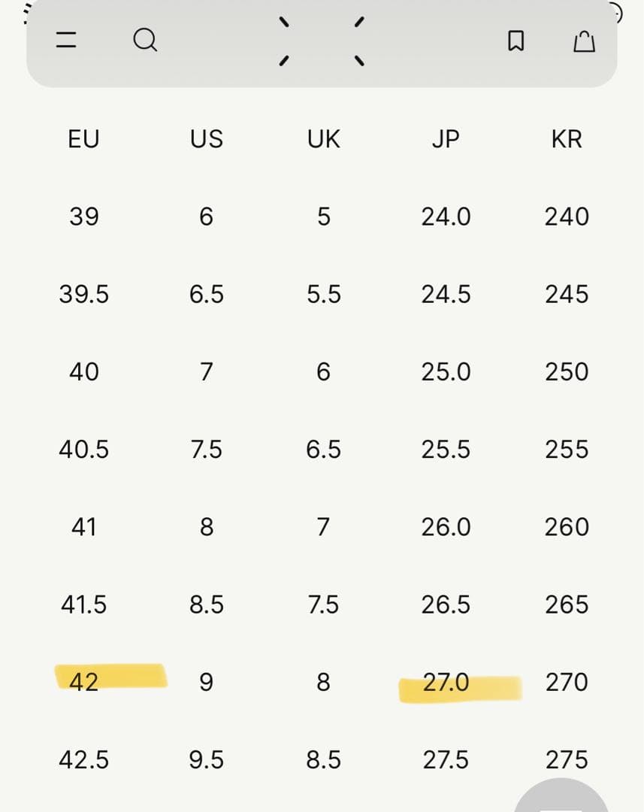Tap UK size 5.5 cell
The image size is (644, 812).
coord(323,294)
